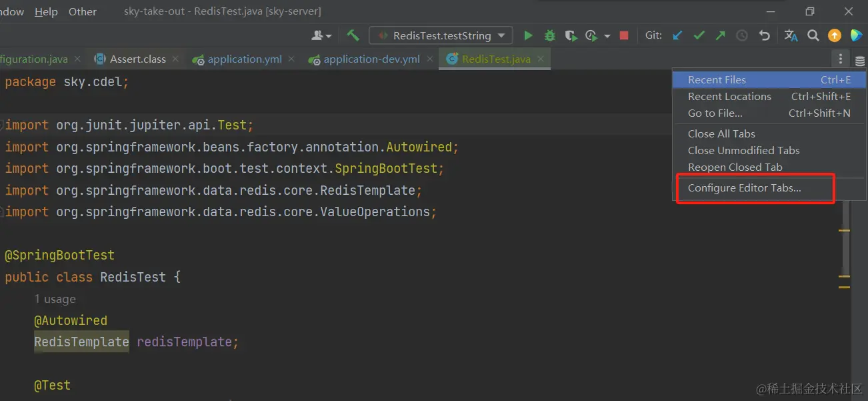Open the Other menu
The height and width of the screenshot is (401, 868).
(83, 11)
